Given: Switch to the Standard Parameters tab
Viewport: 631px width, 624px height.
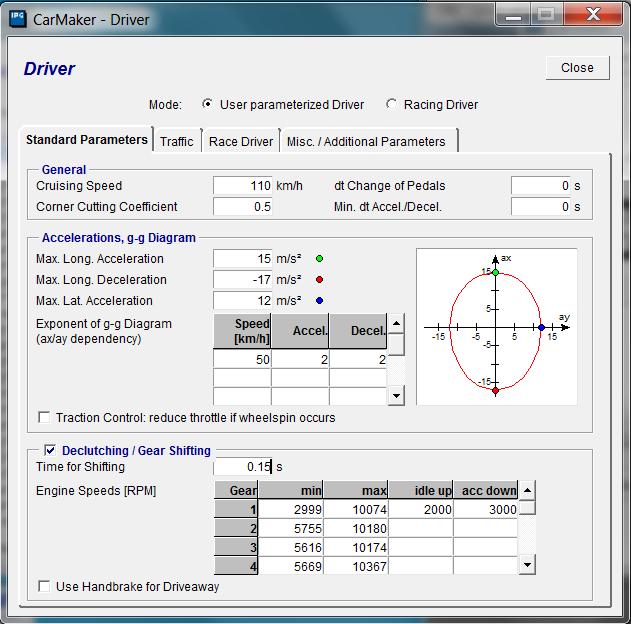Looking at the screenshot, I should tap(87, 140).
